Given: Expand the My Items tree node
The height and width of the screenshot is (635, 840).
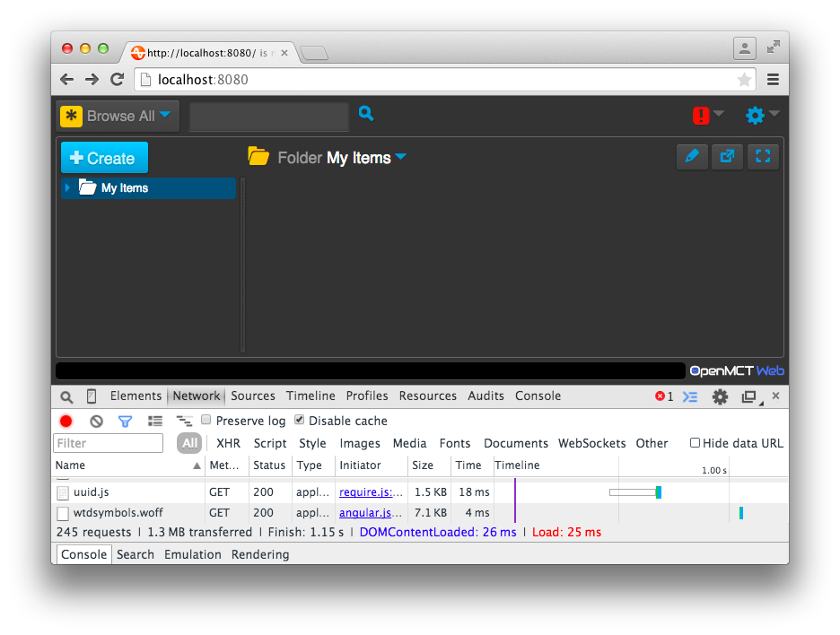Looking at the screenshot, I should coord(70,187).
